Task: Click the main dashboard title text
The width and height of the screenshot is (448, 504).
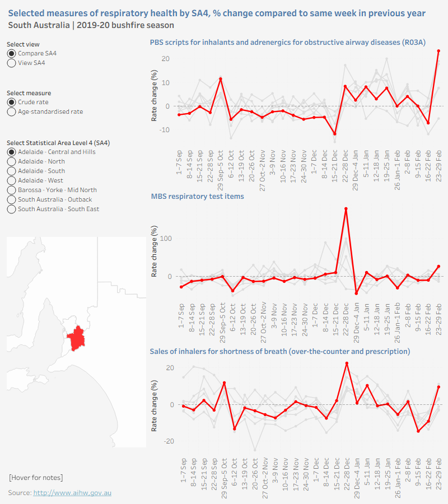Action: click(217, 13)
